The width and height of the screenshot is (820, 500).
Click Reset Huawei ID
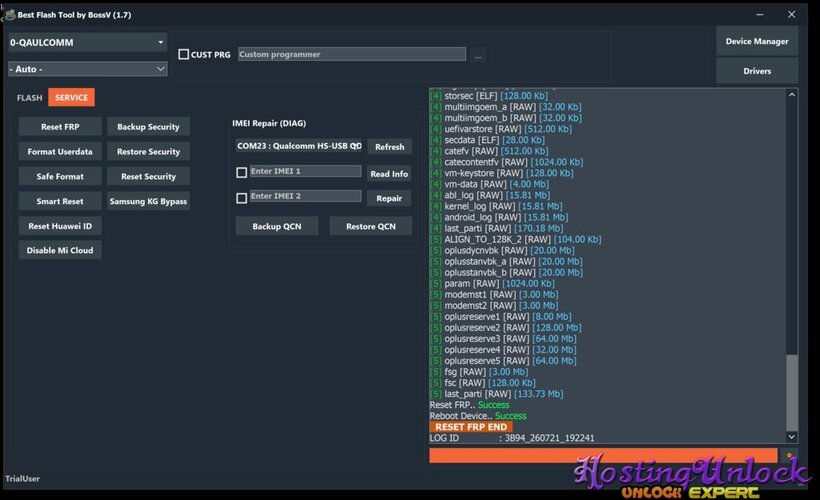pos(60,226)
